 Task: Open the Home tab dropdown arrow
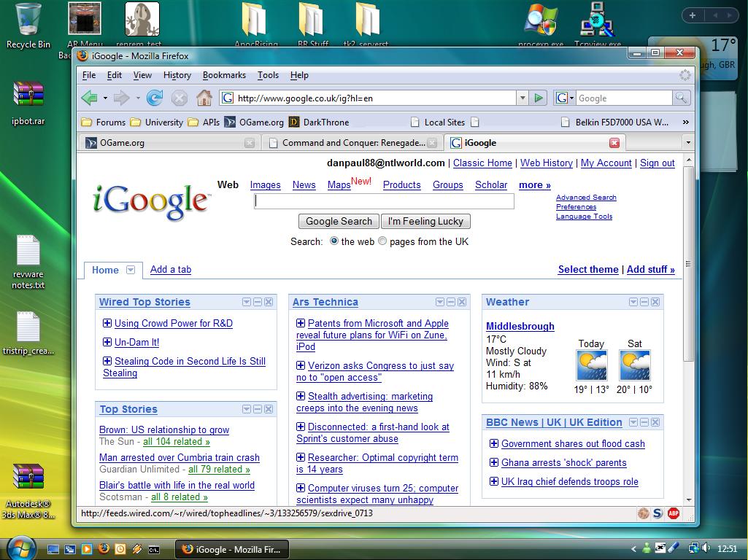pos(131,270)
